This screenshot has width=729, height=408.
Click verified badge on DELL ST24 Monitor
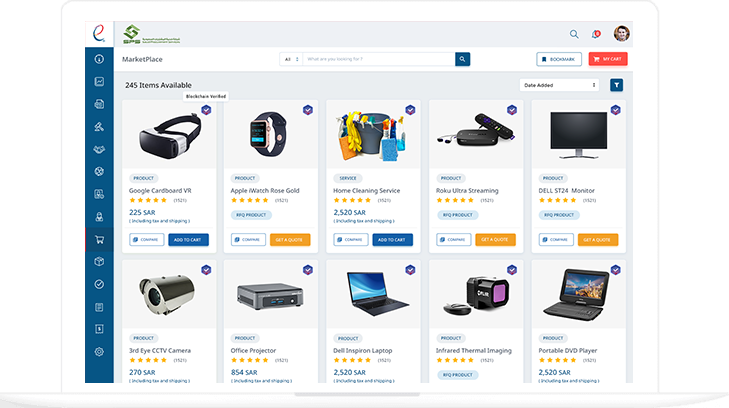(616, 110)
